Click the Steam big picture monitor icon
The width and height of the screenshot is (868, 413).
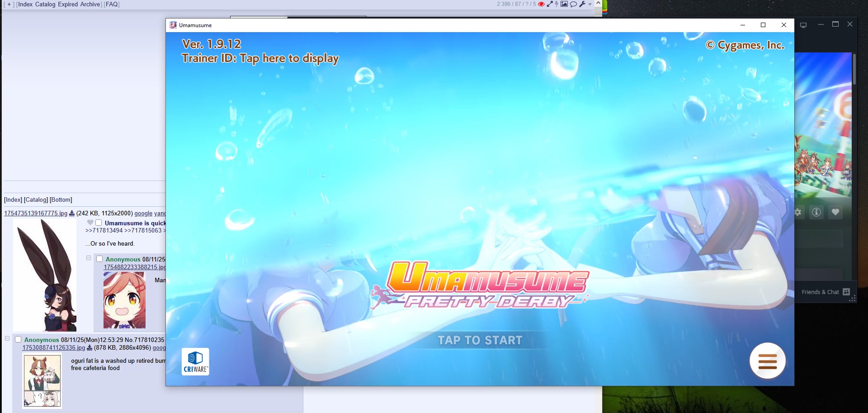(x=803, y=25)
